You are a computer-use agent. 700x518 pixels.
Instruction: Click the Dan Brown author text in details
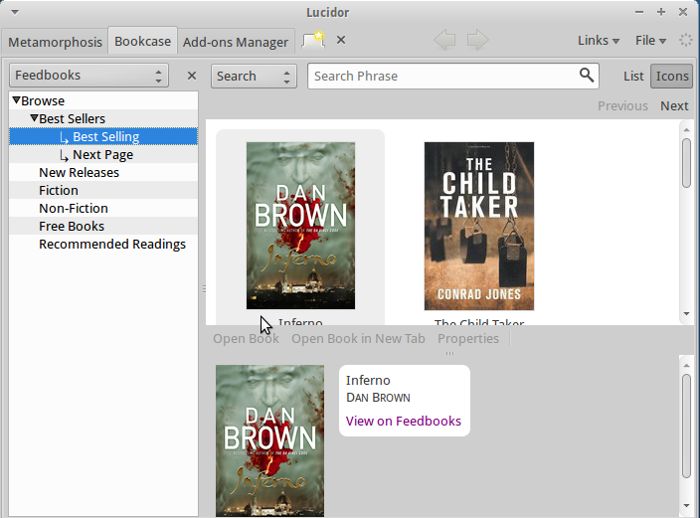[378, 397]
